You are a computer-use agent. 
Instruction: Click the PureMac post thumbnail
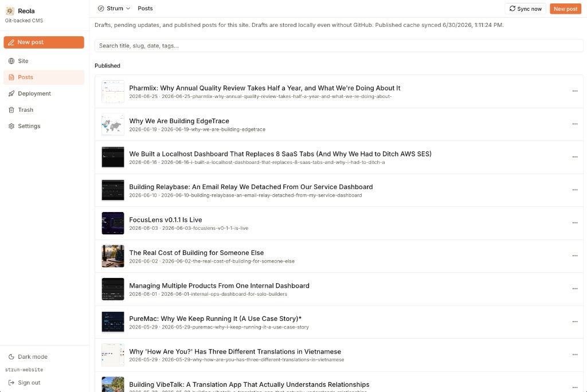113,322
